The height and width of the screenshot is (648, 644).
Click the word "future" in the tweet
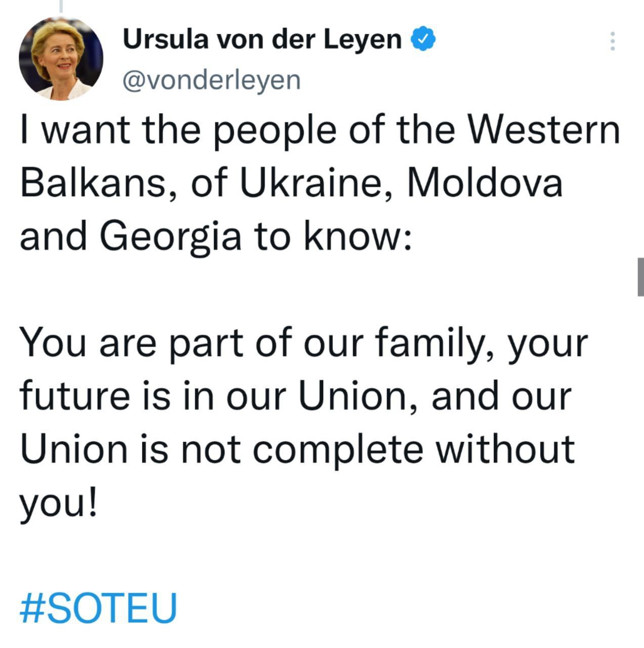point(74,396)
